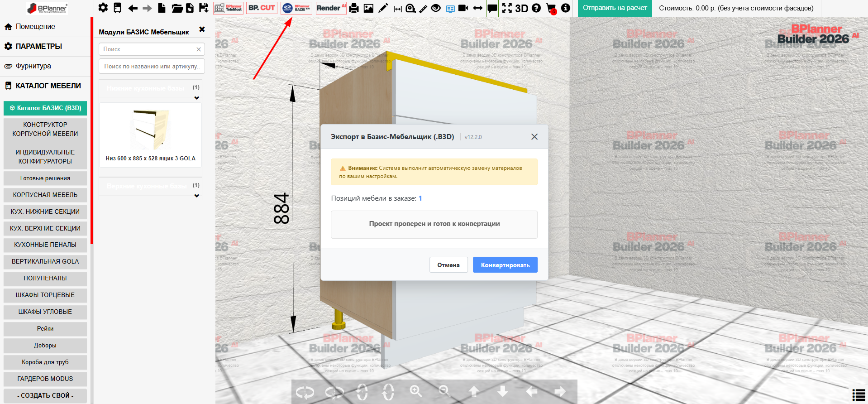Enter fullscreen with the expand icon
This screenshot has height=404, width=868.
click(x=507, y=8)
